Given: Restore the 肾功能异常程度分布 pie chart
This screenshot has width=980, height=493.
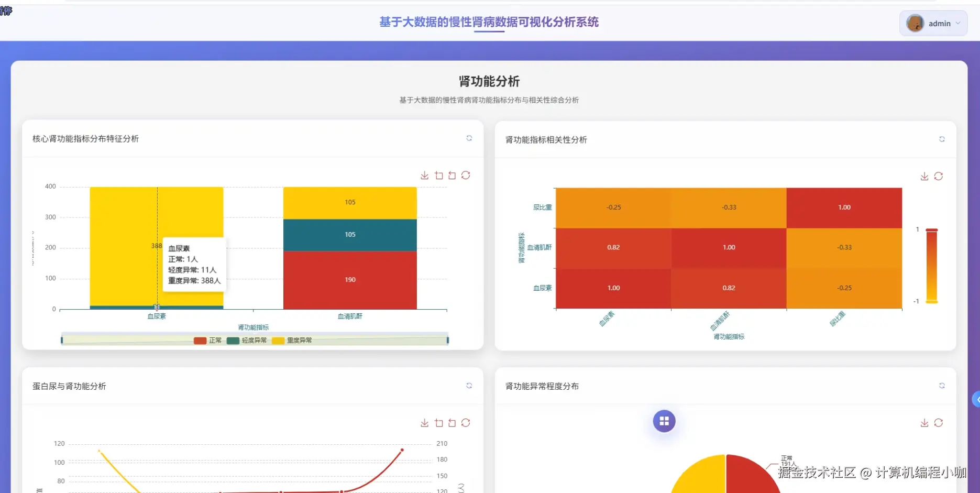Looking at the screenshot, I should pyautogui.click(x=939, y=422).
